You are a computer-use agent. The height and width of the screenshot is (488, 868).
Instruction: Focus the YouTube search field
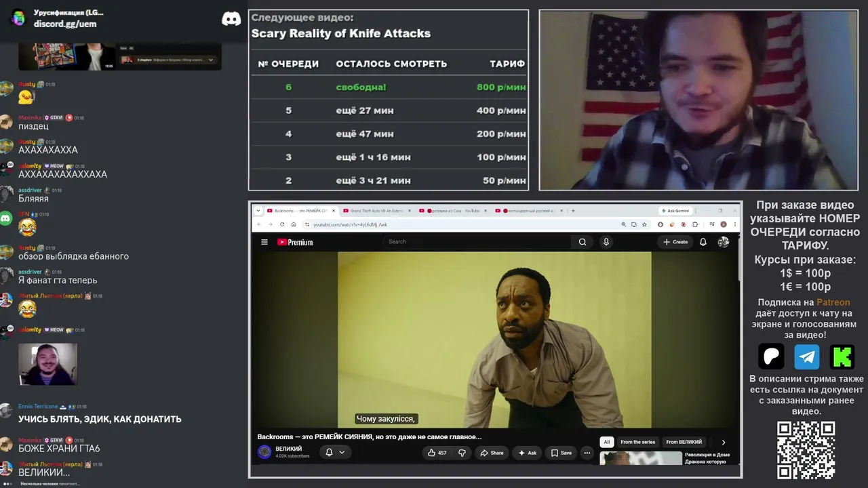pos(478,242)
